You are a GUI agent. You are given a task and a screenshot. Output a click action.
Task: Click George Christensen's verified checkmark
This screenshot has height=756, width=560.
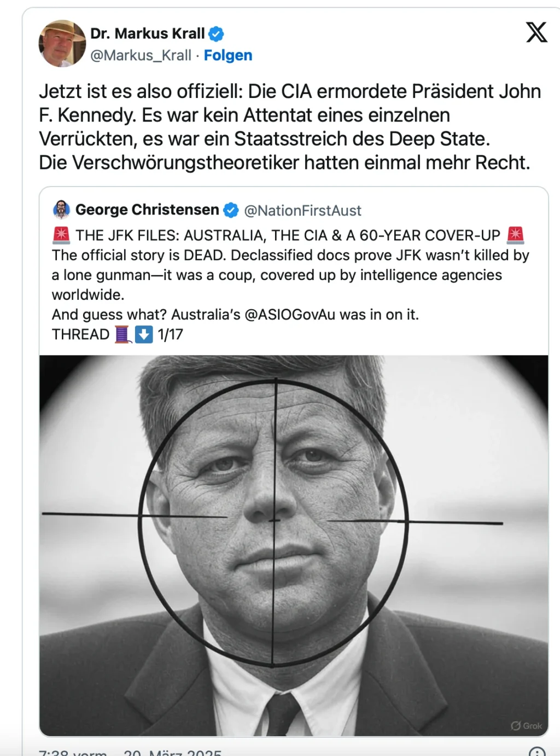(230, 210)
